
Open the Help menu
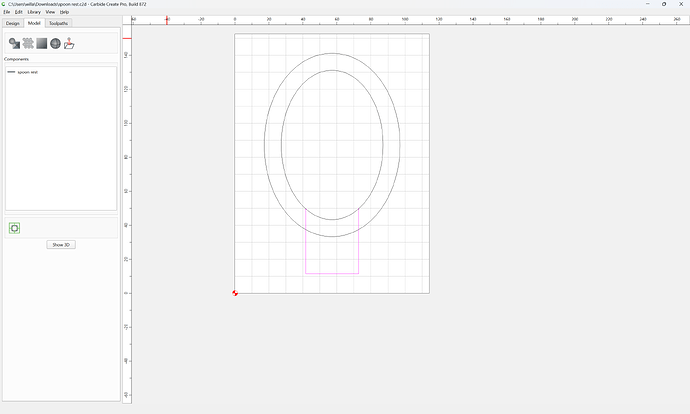click(64, 12)
